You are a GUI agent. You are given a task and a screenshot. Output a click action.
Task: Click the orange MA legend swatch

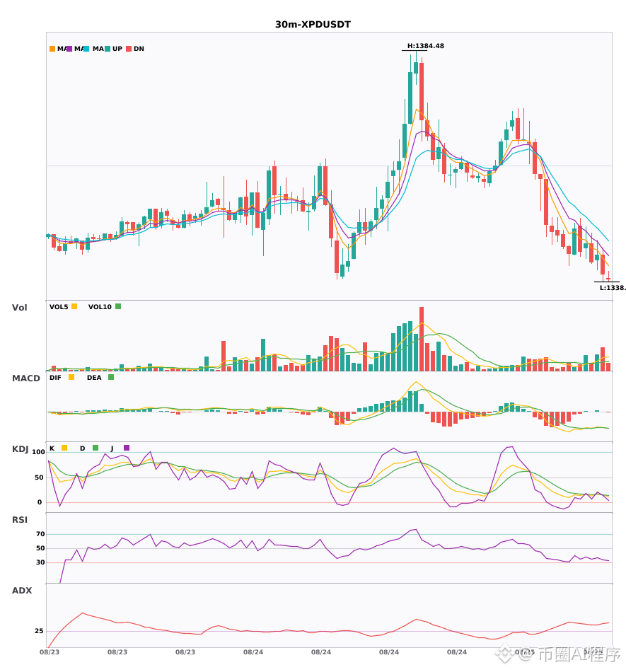coord(52,49)
